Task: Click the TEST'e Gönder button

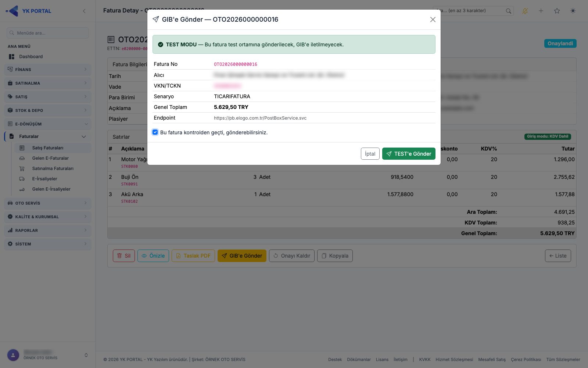Action: pos(409,154)
